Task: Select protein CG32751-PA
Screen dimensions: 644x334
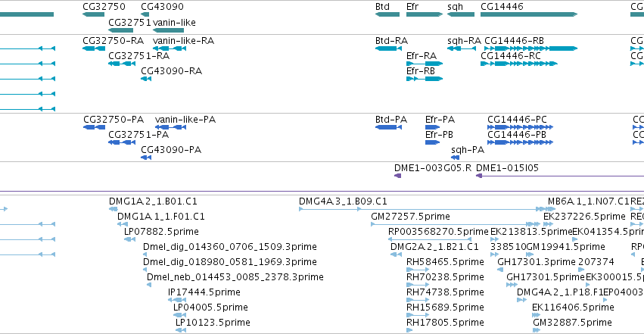Action: [122, 142]
